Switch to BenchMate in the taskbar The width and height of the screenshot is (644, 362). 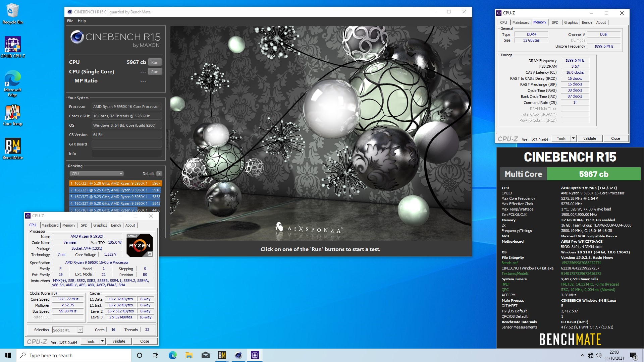tap(222, 355)
